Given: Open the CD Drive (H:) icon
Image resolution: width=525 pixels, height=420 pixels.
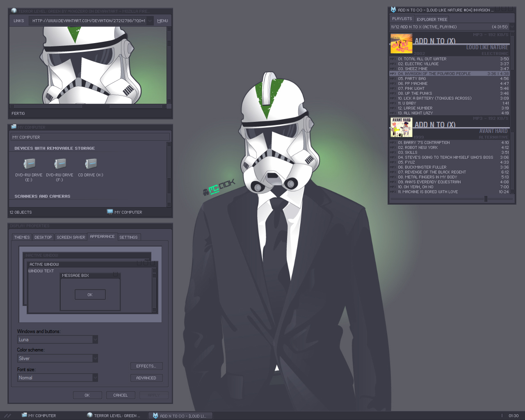Looking at the screenshot, I should 91,164.
